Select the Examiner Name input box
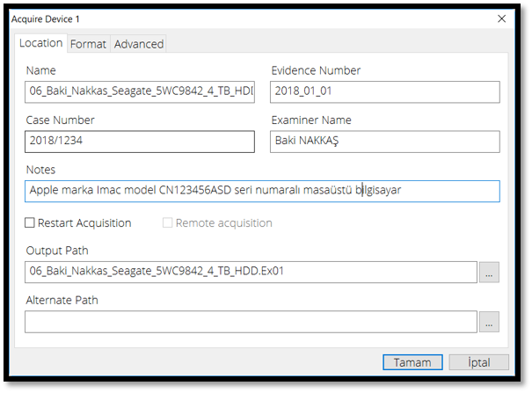 click(x=384, y=142)
